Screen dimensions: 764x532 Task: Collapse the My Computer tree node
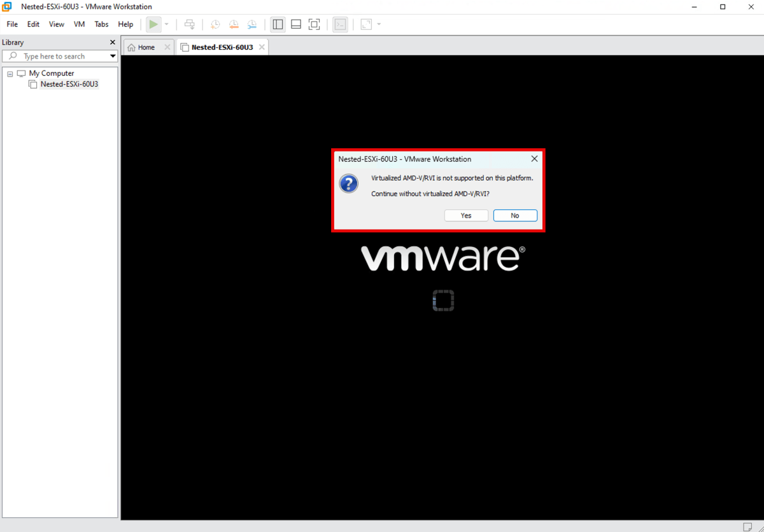pyautogui.click(x=10, y=74)
